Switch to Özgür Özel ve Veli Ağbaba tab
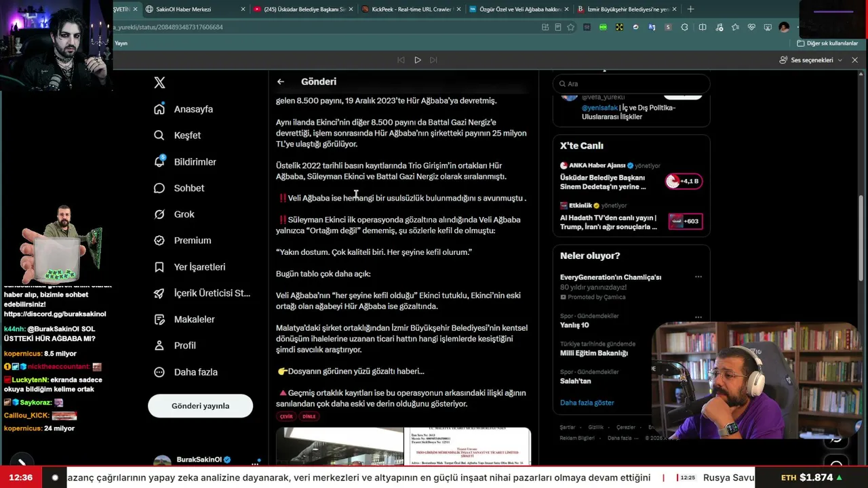The height and width of the screenshot is (488, 868). point(518,9)
